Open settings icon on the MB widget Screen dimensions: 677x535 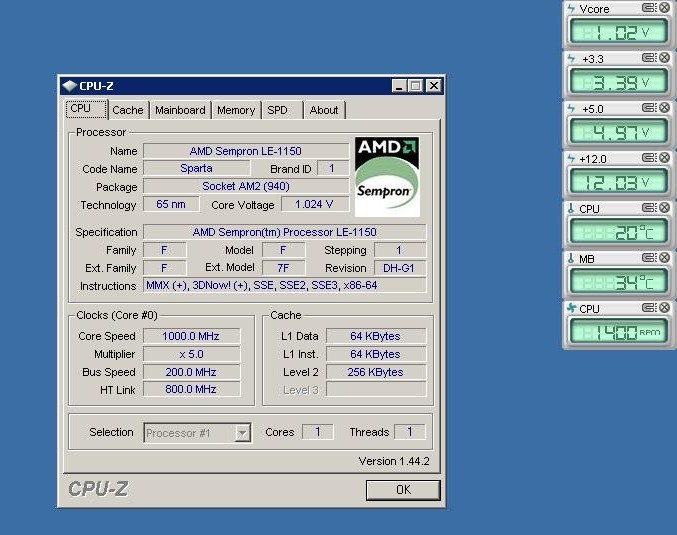pyautogui.click(x=648, y=258)
